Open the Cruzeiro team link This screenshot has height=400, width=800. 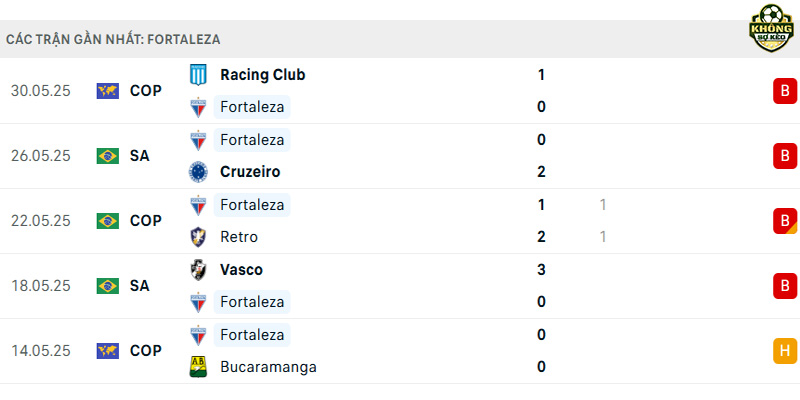250,172
